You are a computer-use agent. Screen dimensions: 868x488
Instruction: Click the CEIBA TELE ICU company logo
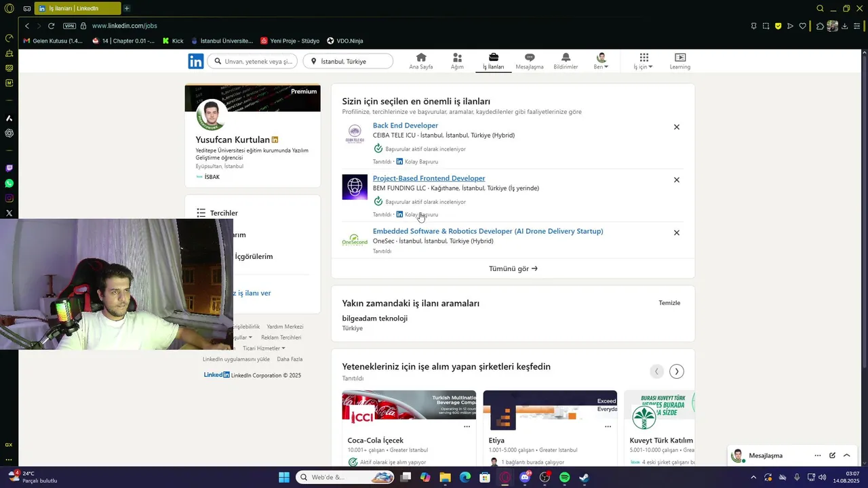click(x=355, y=134)
